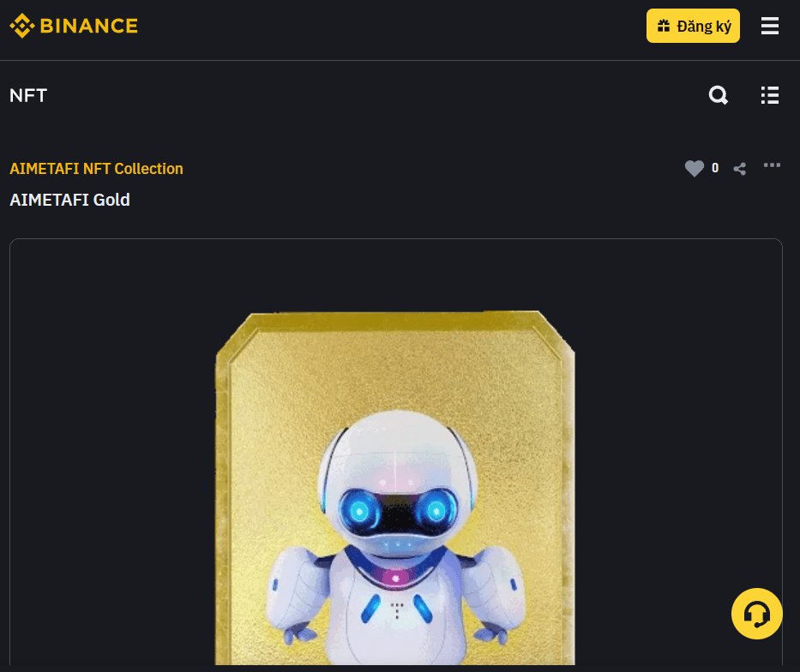Click the AIMETAFI Gold title
The height and width of the screenshot is (672, 800).
[70, 200]
